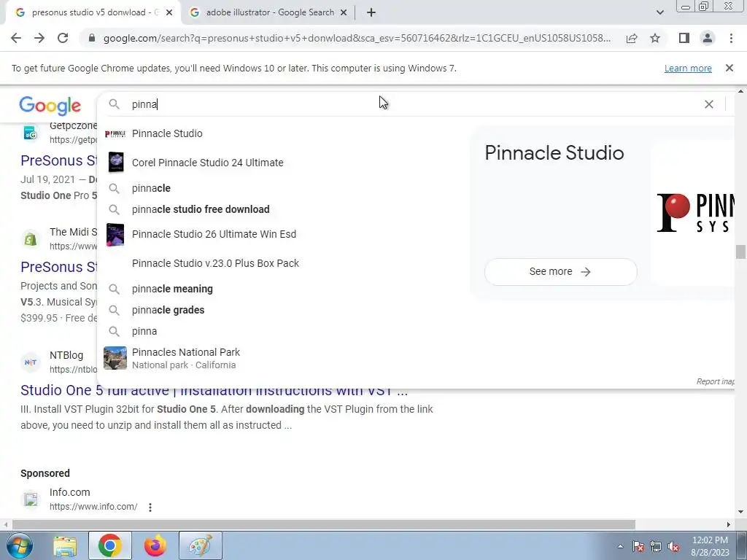Click the See more button

click(x=560, y=272)
